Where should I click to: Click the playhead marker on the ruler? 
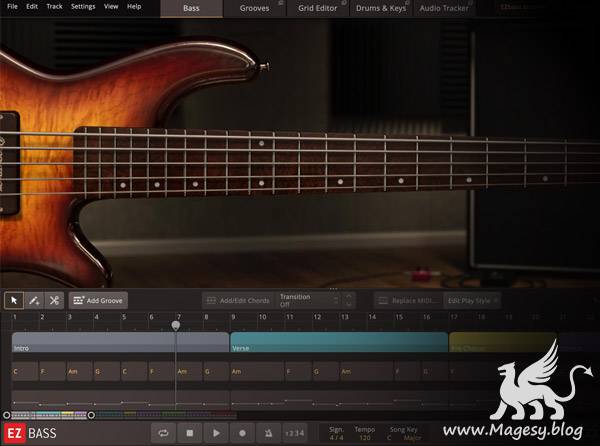(176, 326)
